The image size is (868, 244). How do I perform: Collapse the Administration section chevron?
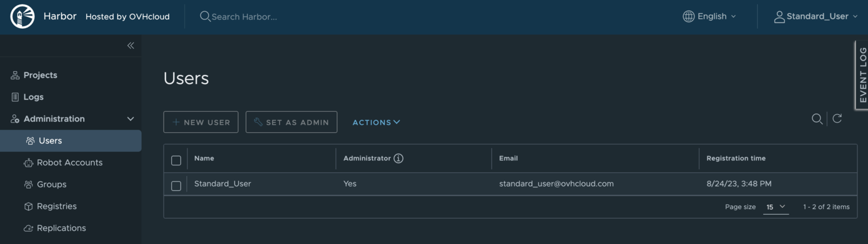[x=131, y=119]
